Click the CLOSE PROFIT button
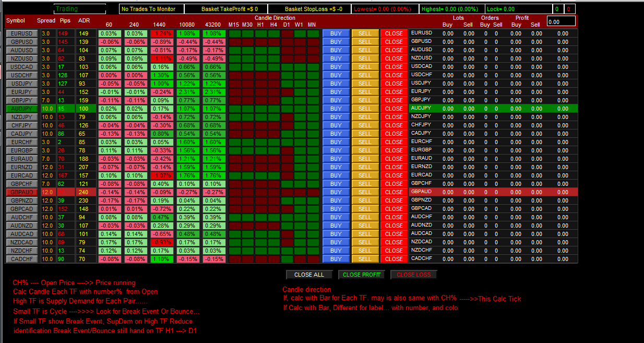 [x=361, y=275]
